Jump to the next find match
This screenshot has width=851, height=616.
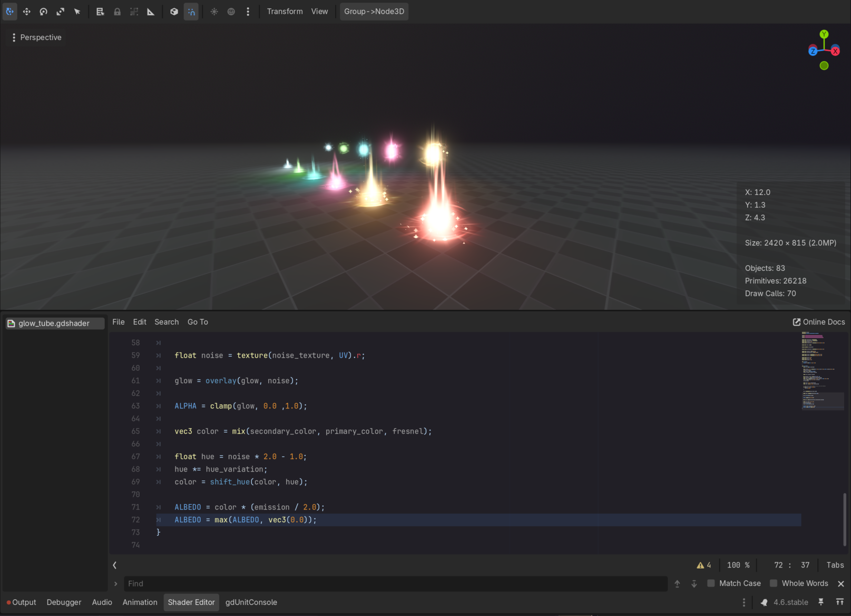(695, 584)
